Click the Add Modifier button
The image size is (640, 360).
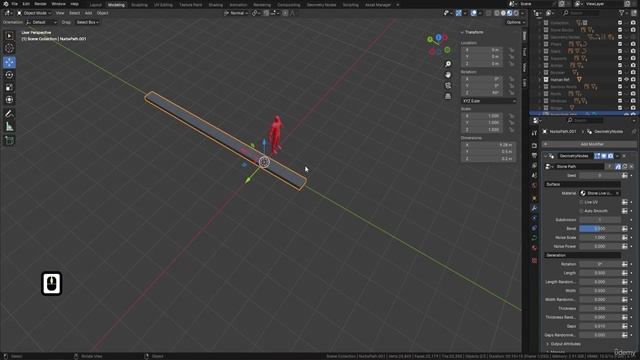589,144
